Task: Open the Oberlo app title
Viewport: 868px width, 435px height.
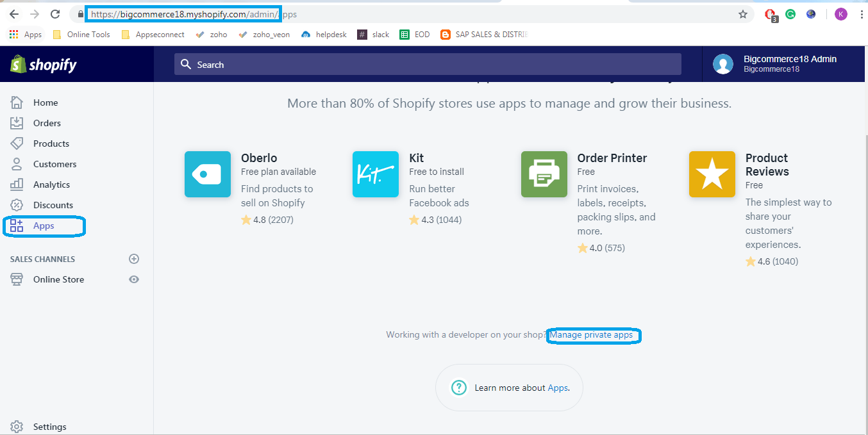Action: [x=259, y=158]
